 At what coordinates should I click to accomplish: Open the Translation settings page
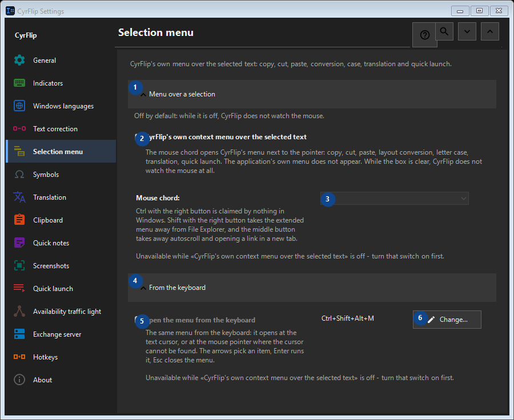click(61, 197)
